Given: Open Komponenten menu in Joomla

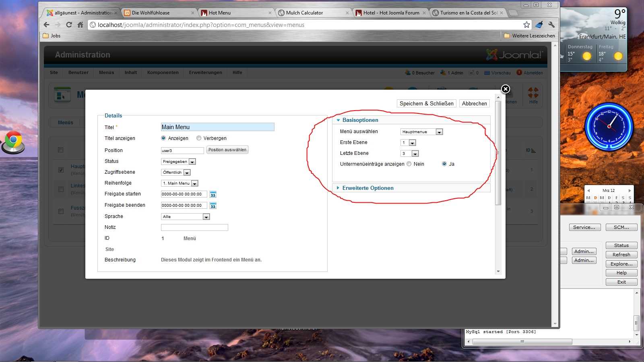Looking at the screenshot, I should pos(163,72).
